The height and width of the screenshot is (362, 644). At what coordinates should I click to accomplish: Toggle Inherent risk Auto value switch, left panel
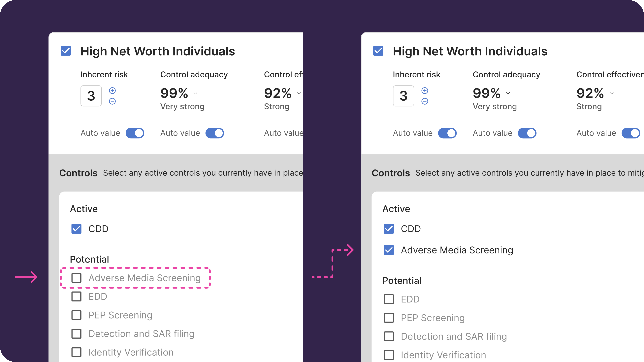click(x=135, y=133)
